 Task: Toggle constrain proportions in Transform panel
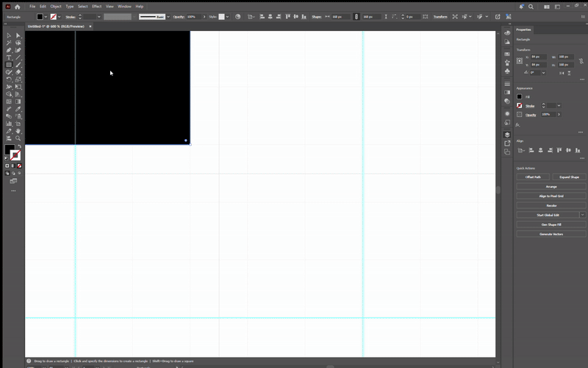point(581,61)
